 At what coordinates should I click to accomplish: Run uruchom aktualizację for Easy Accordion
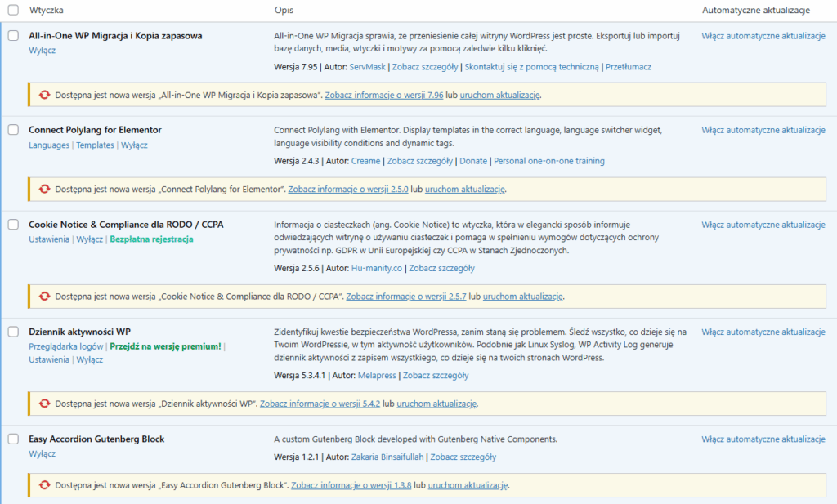pyautogui.click(x=466, y=484)
